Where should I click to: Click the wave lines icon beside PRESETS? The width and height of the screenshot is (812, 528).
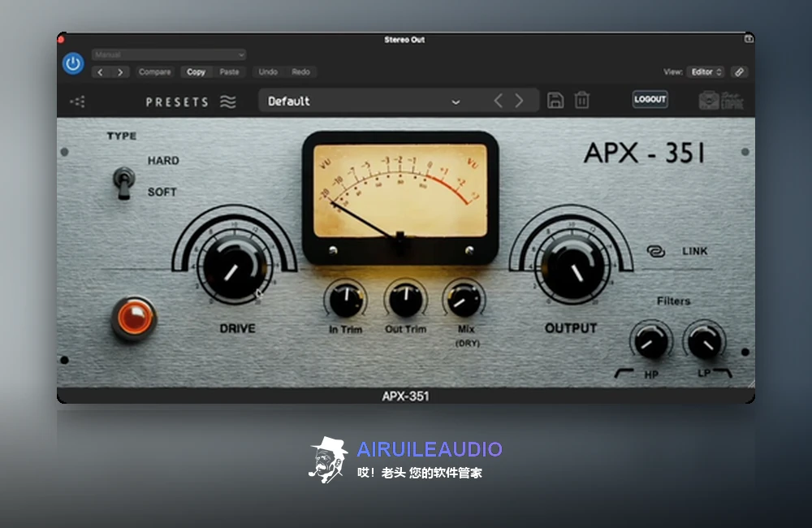point(228,102)
